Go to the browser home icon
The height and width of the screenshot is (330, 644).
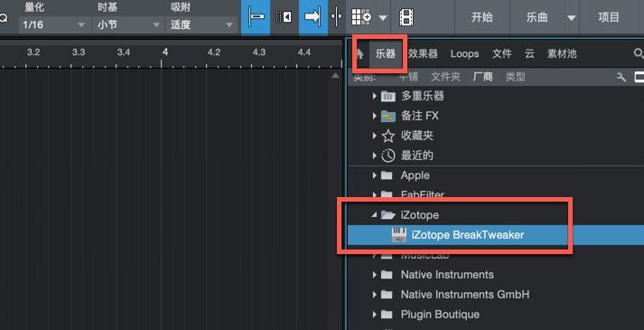360,54
